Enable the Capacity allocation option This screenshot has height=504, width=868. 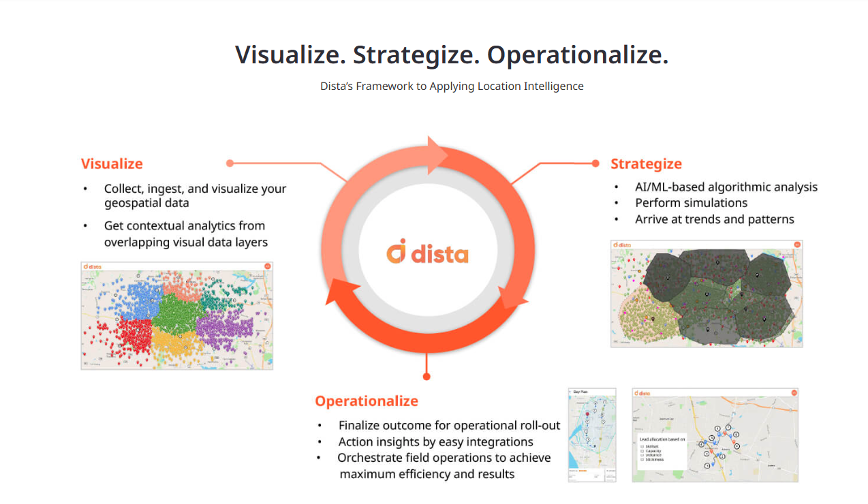pyautogui.click(x=642, y=451)
